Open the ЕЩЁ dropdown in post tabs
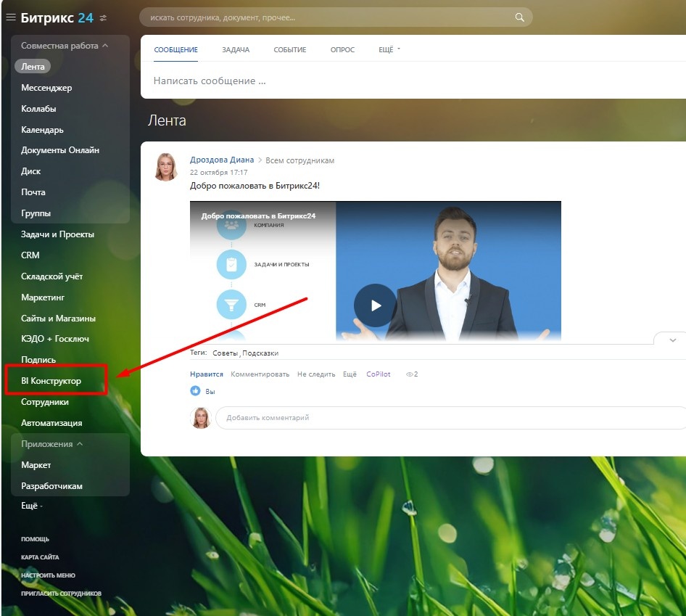The height and width of the screenshot is (616, 686). [389, 49]
